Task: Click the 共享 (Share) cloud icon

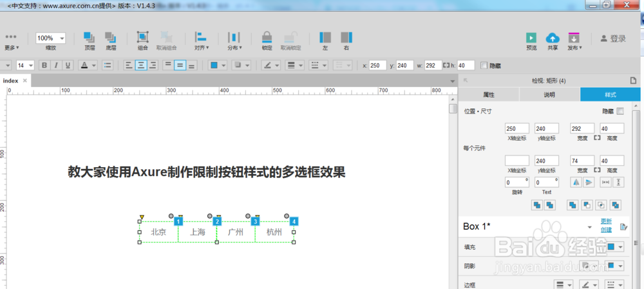Action: click(553, 41)
